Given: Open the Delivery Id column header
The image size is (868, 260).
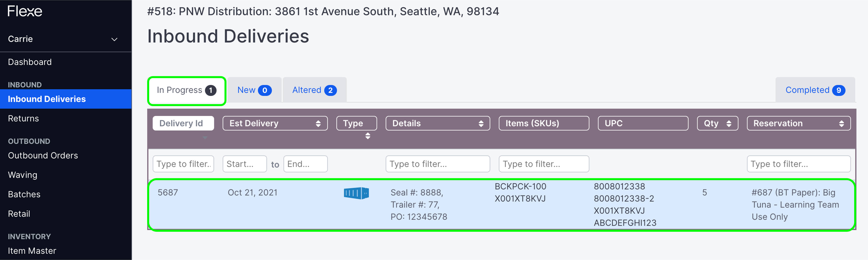Looking at the screenshot, I should pos(183,123).
